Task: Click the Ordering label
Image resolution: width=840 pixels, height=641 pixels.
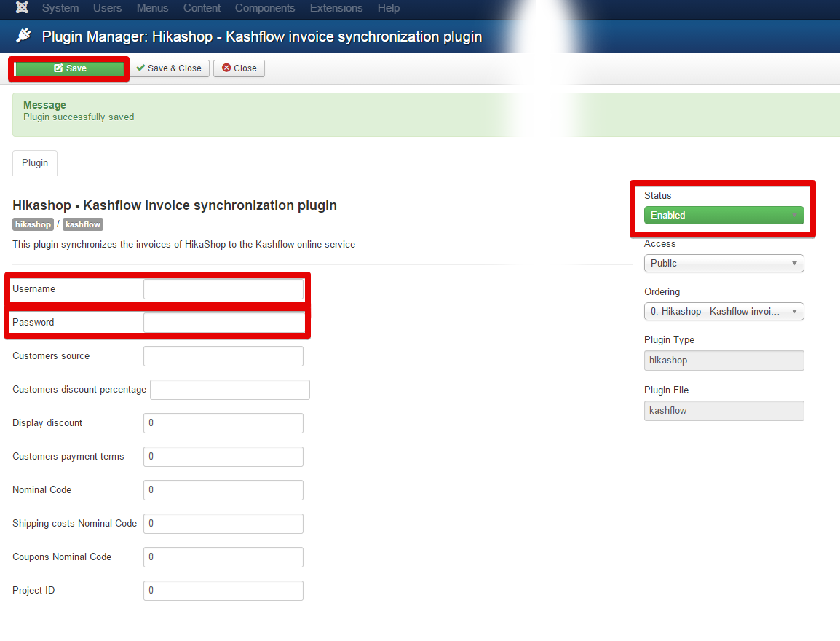Action: [x=662, y=292]
